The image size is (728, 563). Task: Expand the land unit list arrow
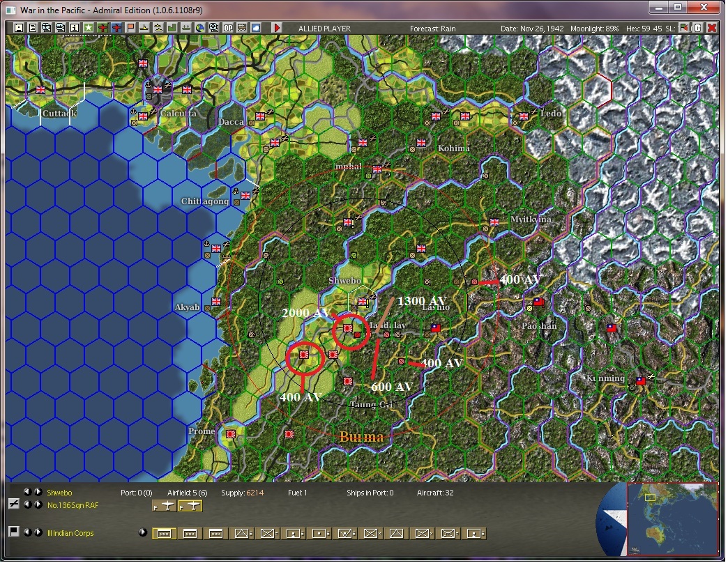click(x=142, y=532)
